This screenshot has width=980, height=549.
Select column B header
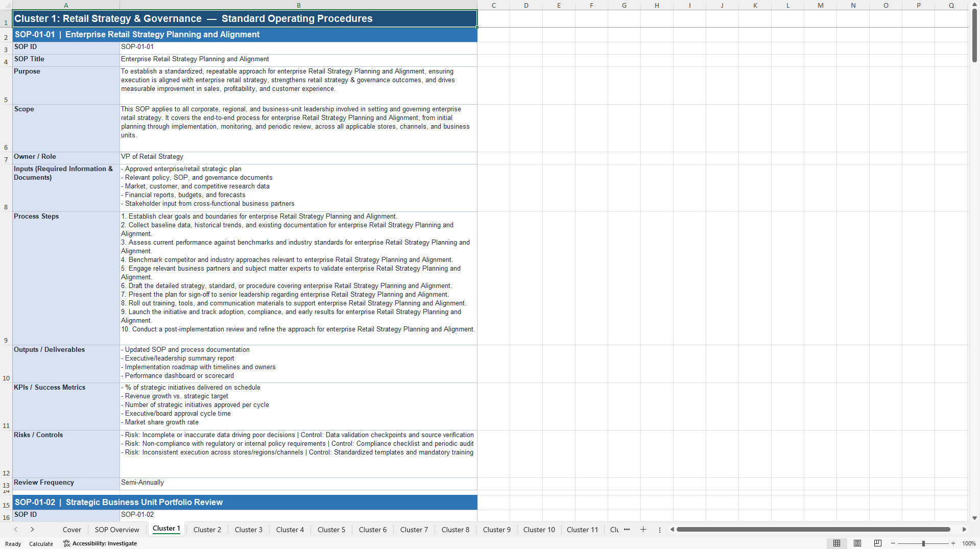[x=298, y=5]
